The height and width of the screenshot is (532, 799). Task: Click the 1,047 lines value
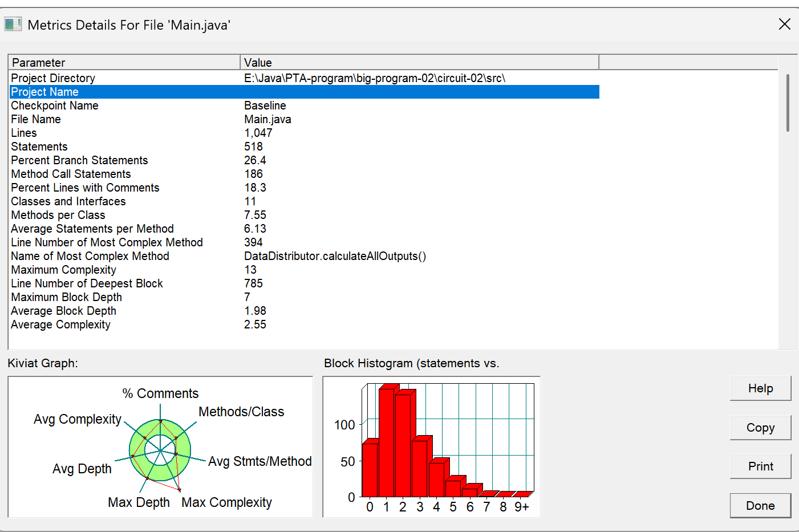(x=258, y=133)
